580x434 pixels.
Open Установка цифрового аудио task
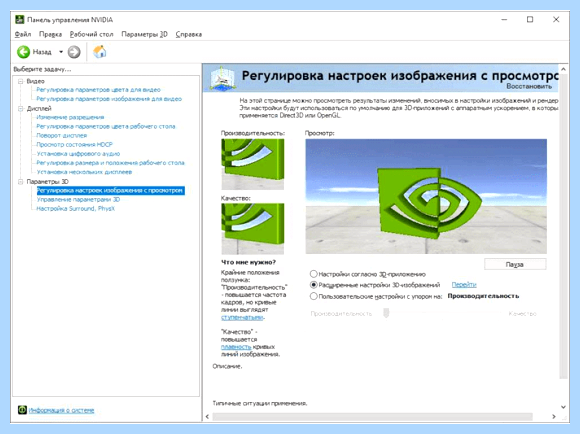[x=78, y=154]
